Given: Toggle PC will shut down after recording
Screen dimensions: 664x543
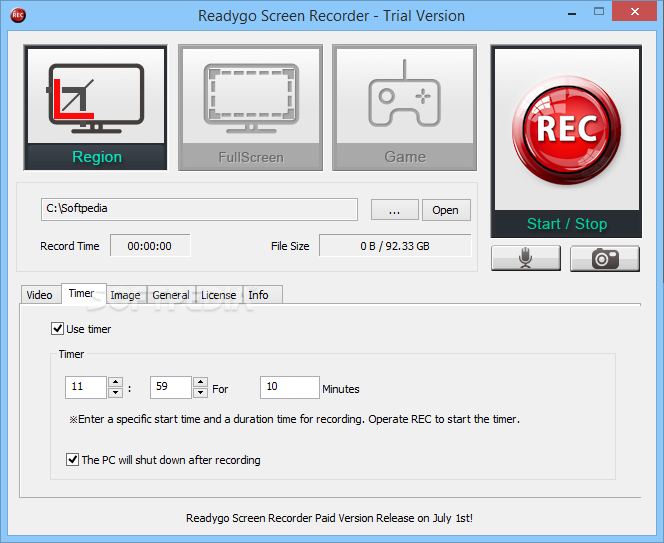Looking at the screenshot, I should [x=72, y=460].
